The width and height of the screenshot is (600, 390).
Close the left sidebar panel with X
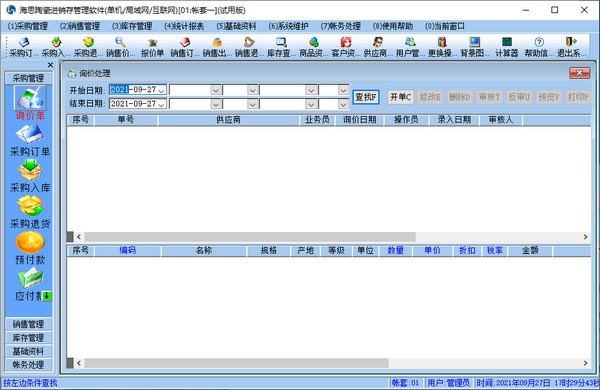coord(50,65)
